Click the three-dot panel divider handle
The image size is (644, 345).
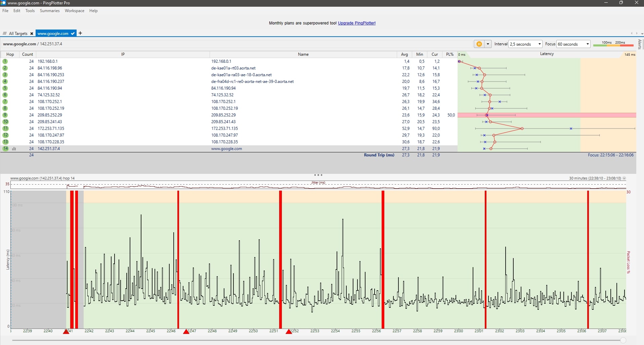(x=318, y=175)
